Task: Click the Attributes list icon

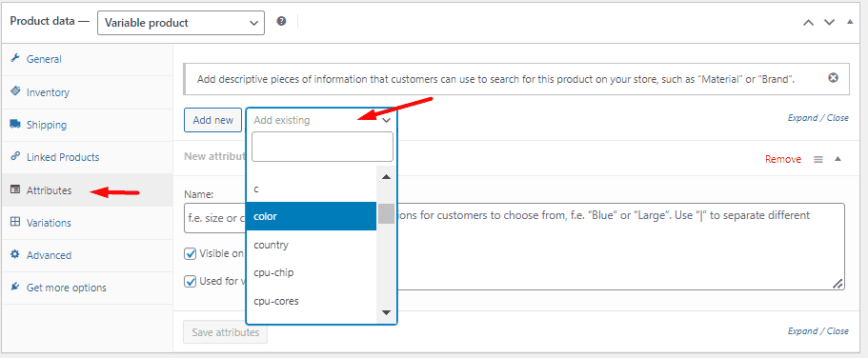Action: coord(15,189)
